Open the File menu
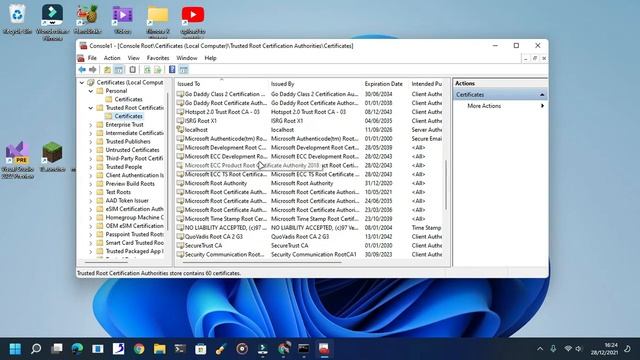 point(92,58)
